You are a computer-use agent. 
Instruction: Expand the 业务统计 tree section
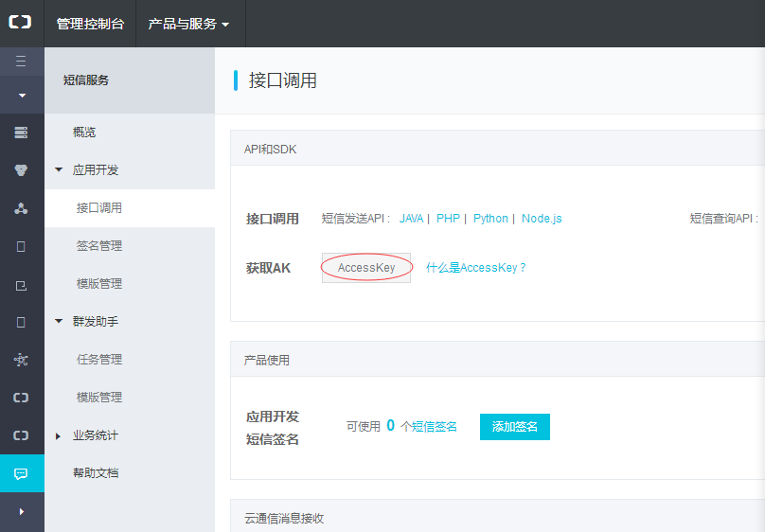[x=59, y=435]
